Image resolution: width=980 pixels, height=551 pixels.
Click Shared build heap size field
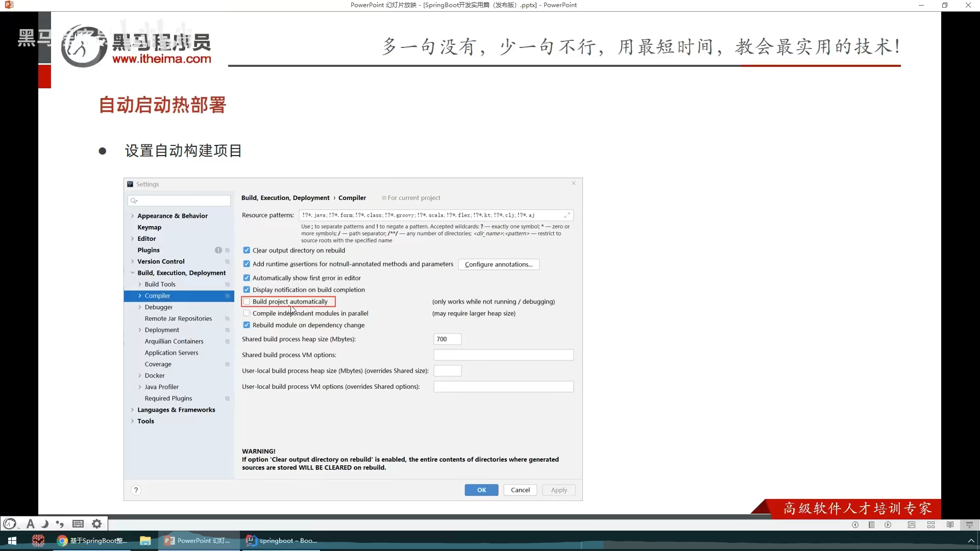447,339
